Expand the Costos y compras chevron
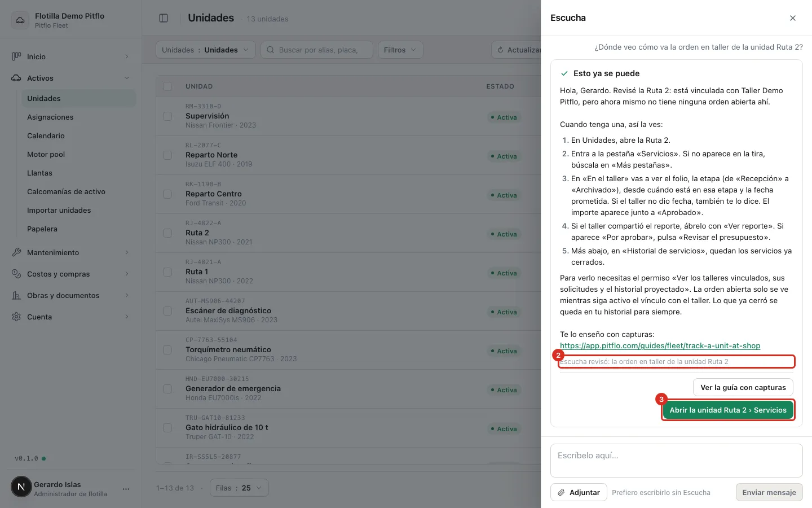 point(127,274)
